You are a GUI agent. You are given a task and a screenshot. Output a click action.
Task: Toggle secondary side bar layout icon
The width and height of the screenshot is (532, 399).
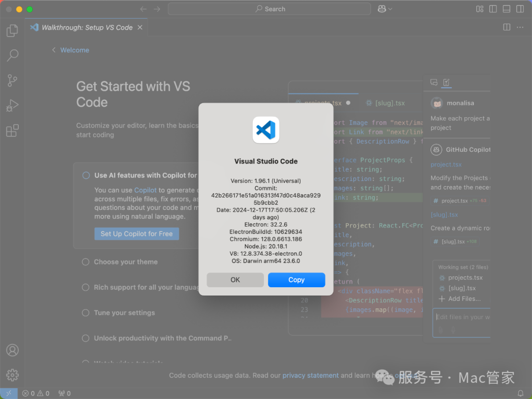[x=520, y=9]
